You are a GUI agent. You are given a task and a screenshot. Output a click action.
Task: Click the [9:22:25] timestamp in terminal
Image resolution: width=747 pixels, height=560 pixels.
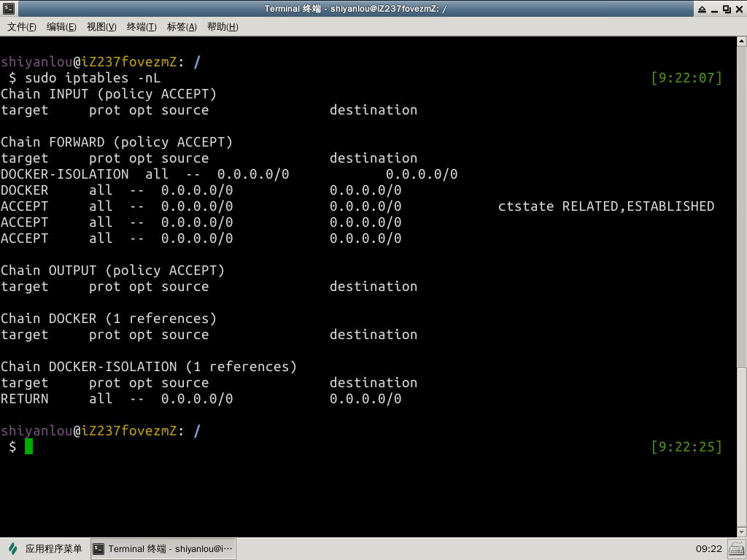(x=686, y=446)
